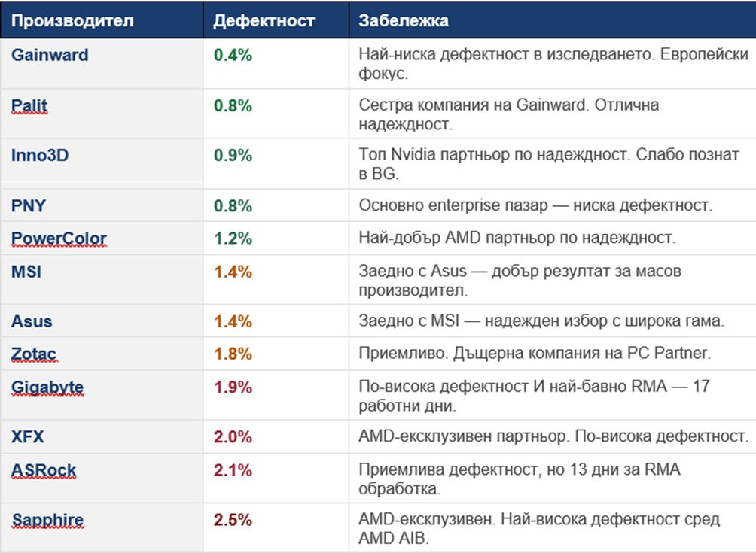Click the 1.9% defect value for Gigabyte
Screen dimensions: 756x553
(x=233, y=387)
